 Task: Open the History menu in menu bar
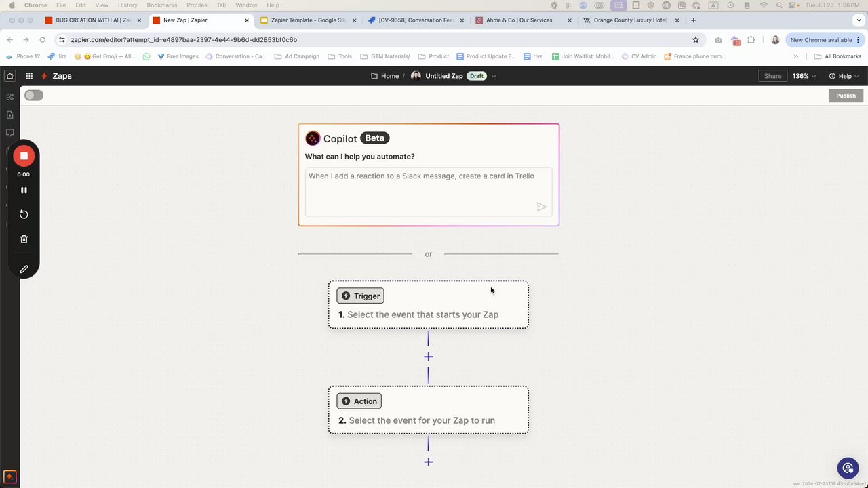(x=127, y=5)
